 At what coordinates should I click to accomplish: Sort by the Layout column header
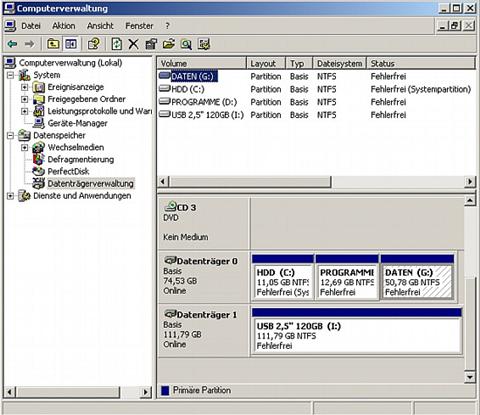pyautogui.click(x=266, y=63)
